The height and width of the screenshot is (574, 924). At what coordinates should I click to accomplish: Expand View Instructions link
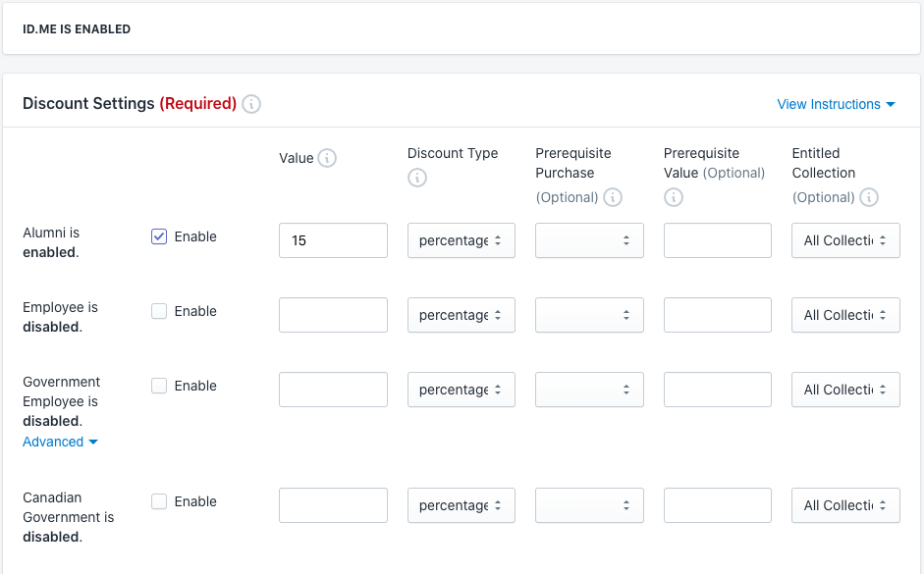tap(836, 104)
